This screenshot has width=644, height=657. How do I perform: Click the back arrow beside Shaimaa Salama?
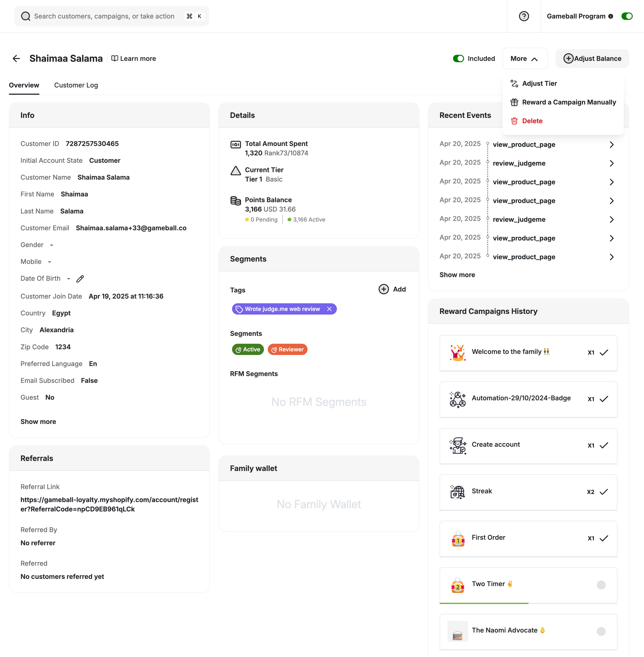click(x=16, y=58)
